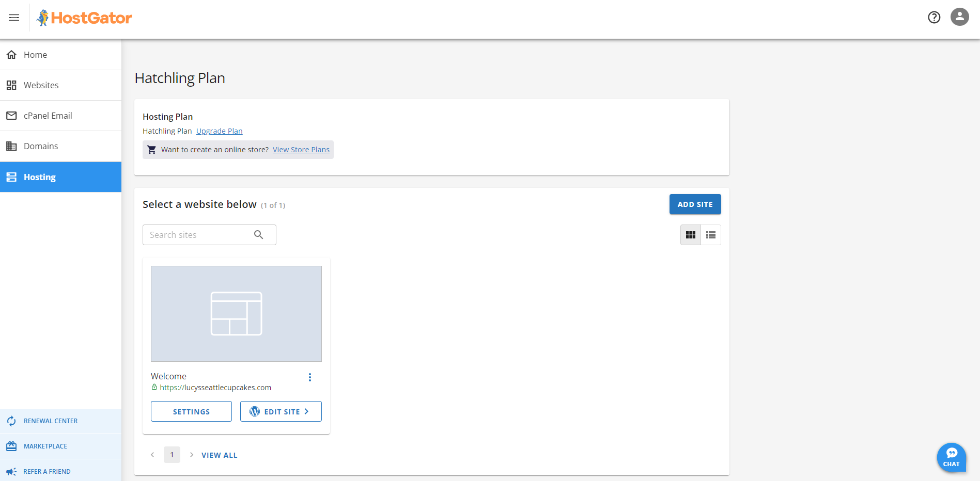Click the WordPress icon on Edit Site button
The image size is (980, 481).
point(254,411)
